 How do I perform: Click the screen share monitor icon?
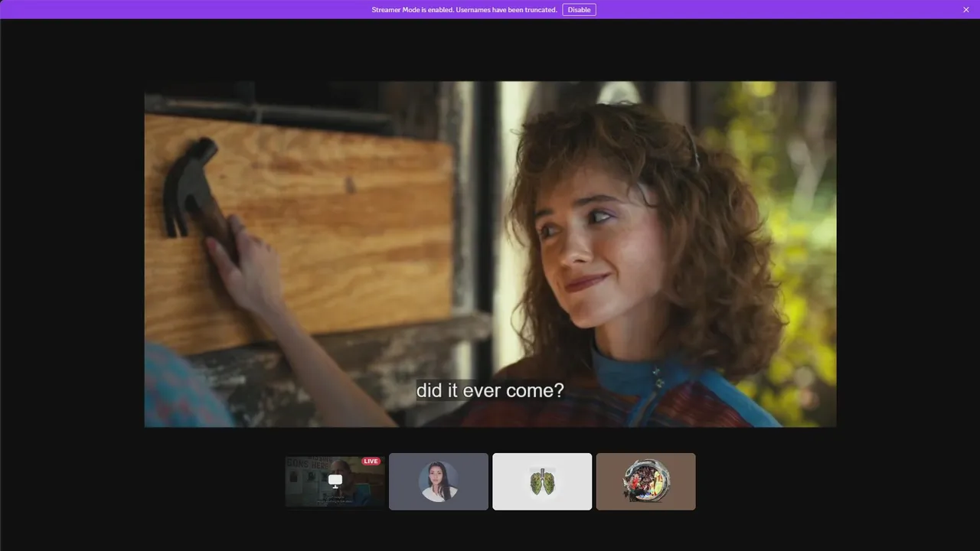(x=335, y=481)
